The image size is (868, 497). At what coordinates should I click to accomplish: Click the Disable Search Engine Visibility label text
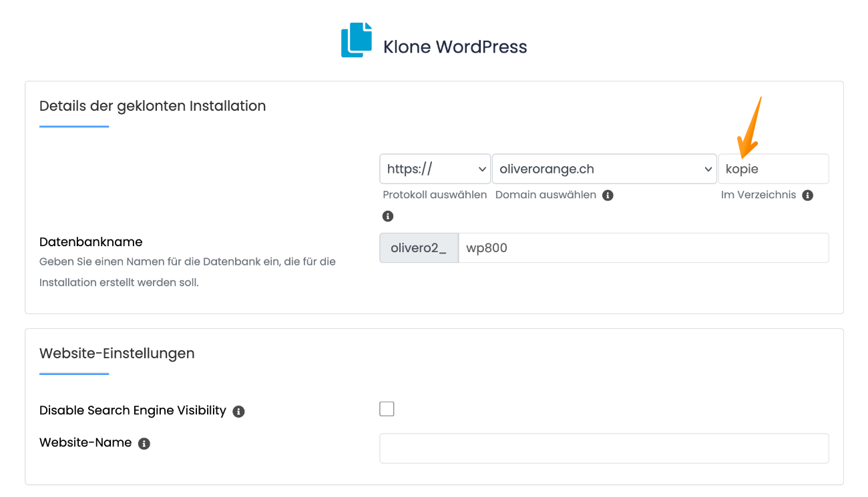click(x=133, y=410)
